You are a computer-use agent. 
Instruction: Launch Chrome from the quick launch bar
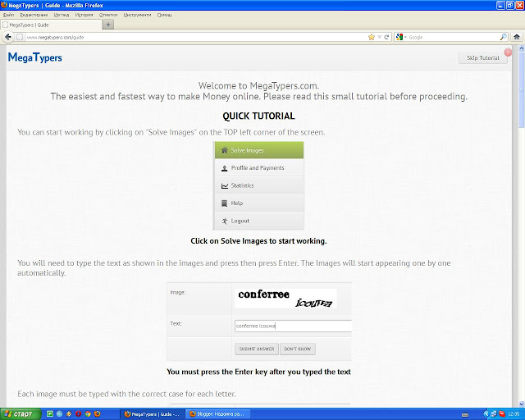pos(88,413)
